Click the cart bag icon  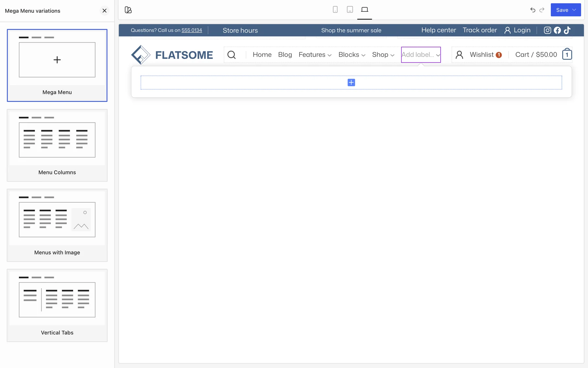pos(567,54)
